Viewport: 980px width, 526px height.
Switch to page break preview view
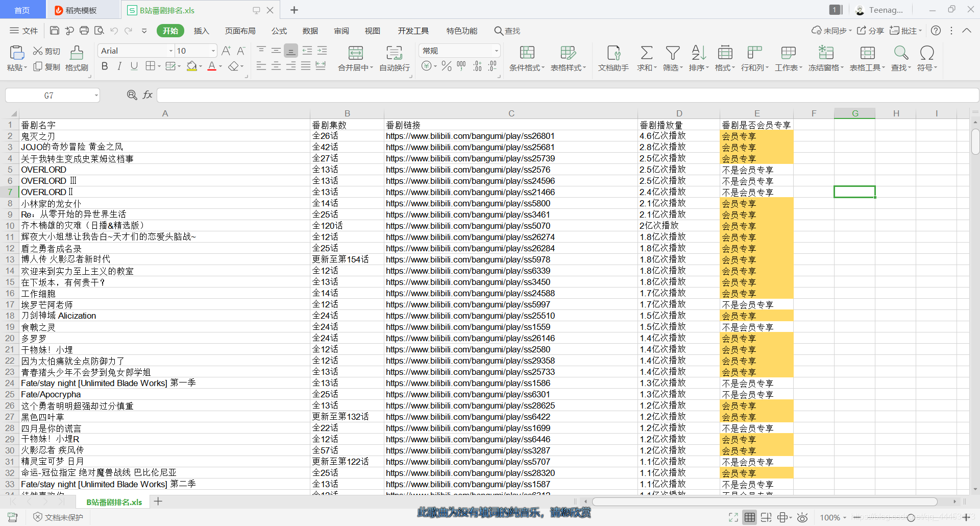click(766, 517)
